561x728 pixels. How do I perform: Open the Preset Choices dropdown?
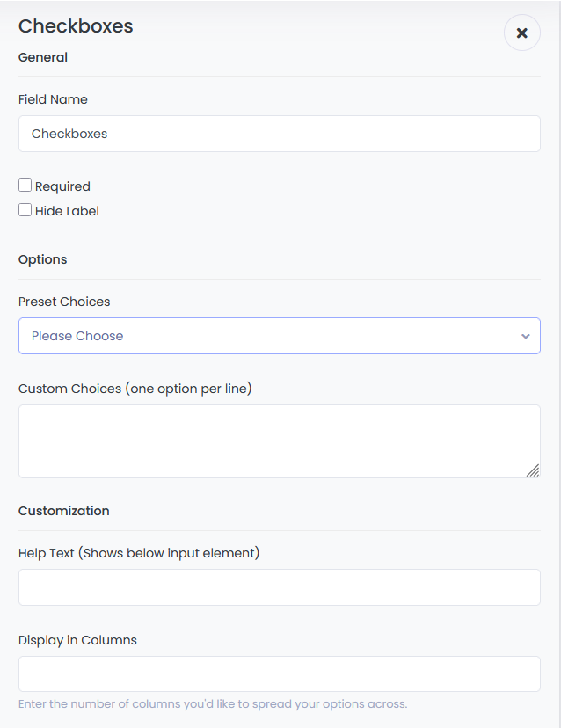pyautogui.click(x=280, y=336)
